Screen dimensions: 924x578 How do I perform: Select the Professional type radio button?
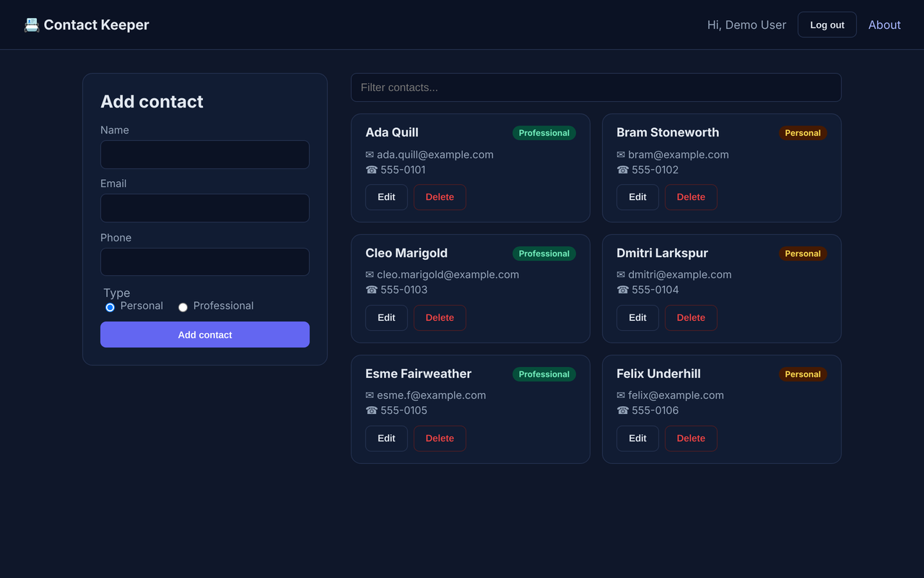[183, 307]
